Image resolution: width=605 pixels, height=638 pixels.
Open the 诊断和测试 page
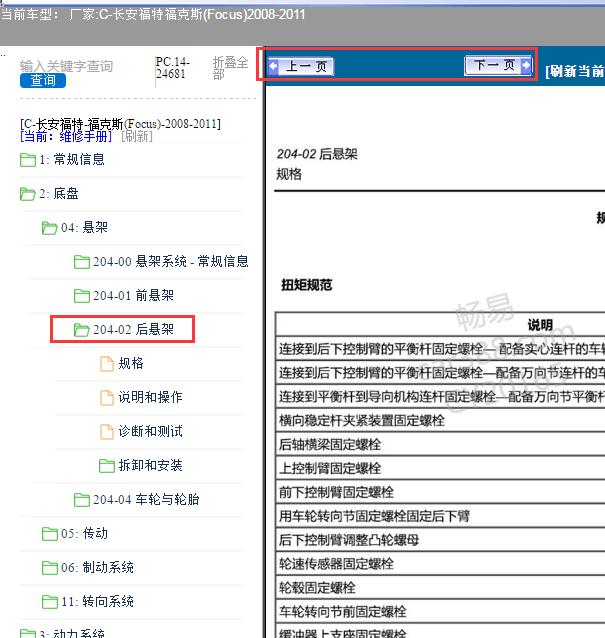click(150, 431)
